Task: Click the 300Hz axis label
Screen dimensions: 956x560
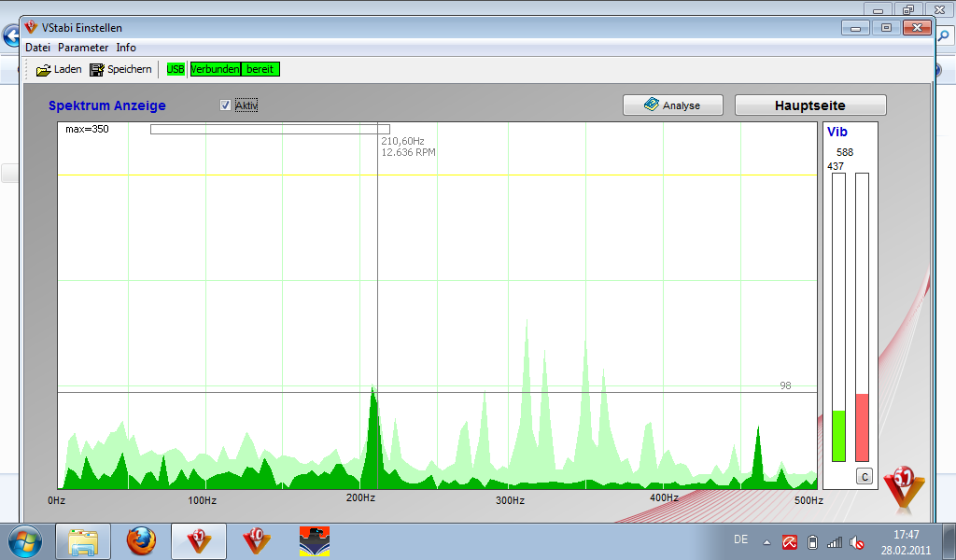Action: click(x=510, y=500)
